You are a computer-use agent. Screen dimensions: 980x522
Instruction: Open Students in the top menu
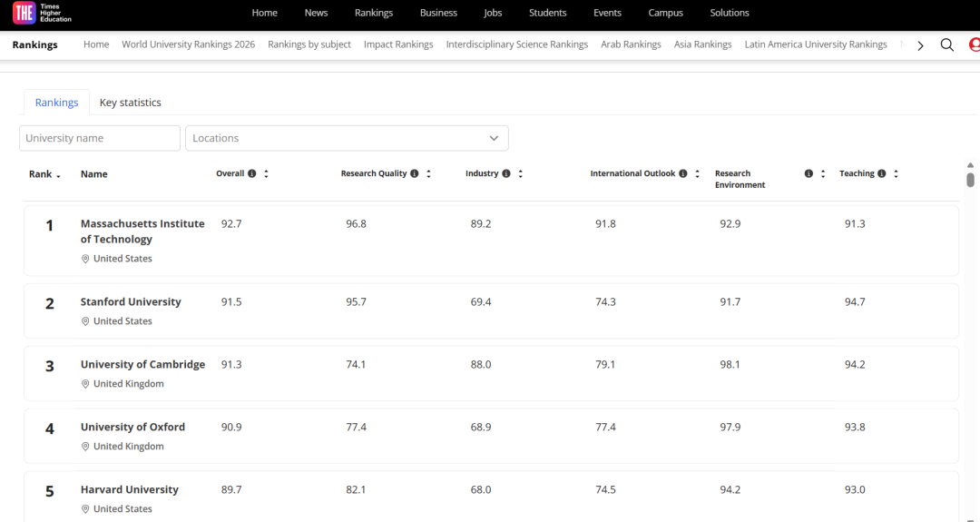(x=547, y=13)
